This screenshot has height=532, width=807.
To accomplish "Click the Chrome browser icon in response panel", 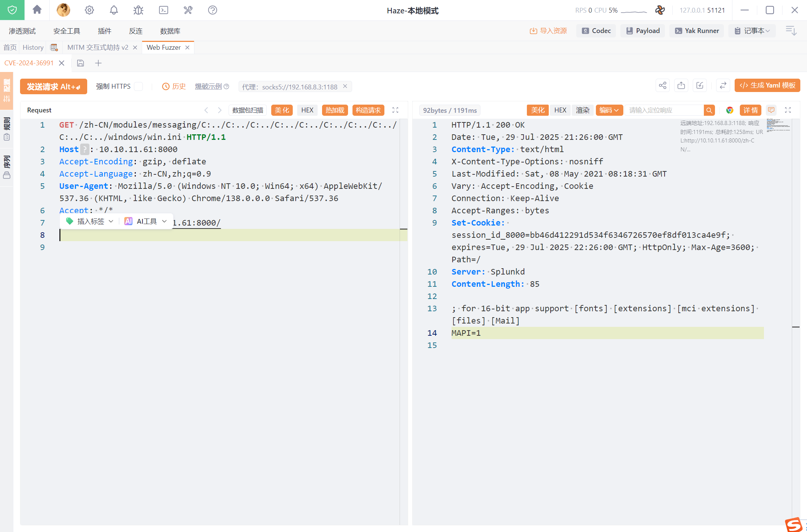I will pos(729,110).
